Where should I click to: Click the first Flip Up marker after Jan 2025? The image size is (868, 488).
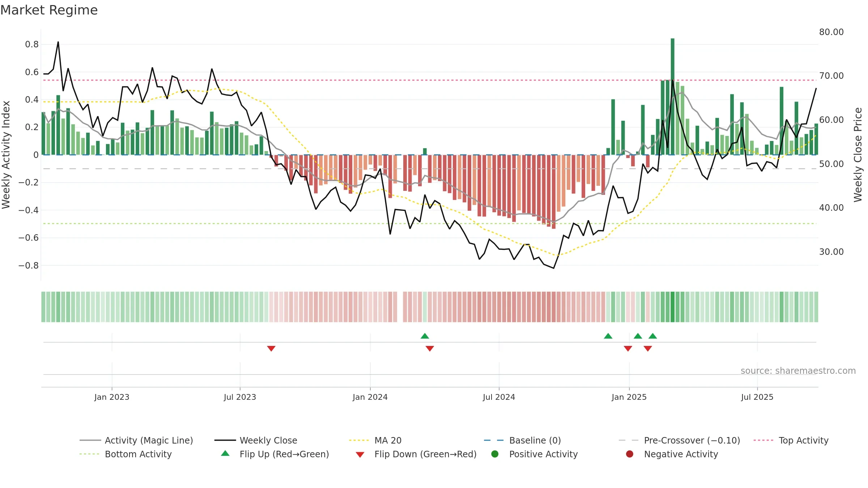pos(638,336)
